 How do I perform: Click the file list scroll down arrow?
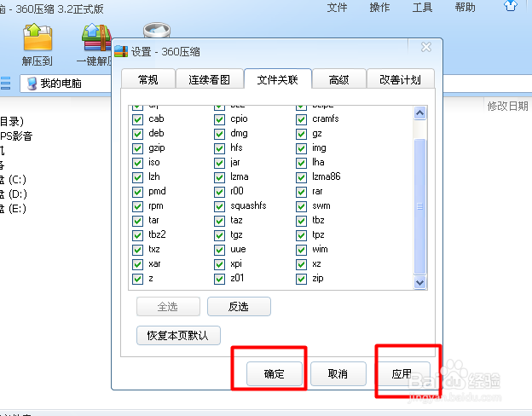[x=420, y=282]
